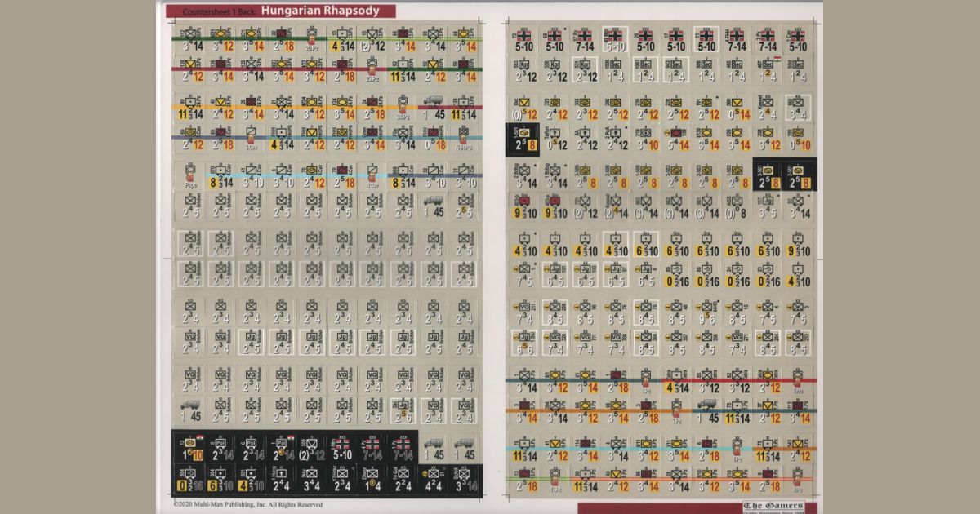Pick the black 1-10 counter with Hungarian flag

(190, 446)
